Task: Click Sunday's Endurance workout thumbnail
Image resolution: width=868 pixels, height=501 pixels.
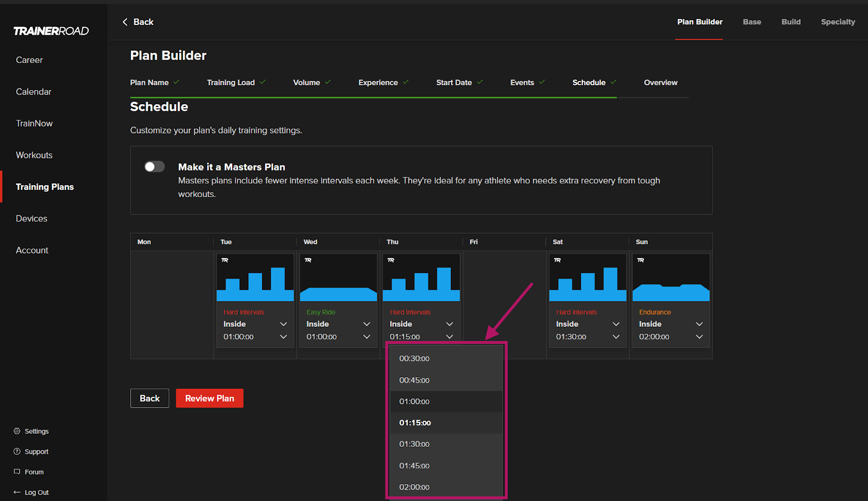Action: (x=671, y=277)
